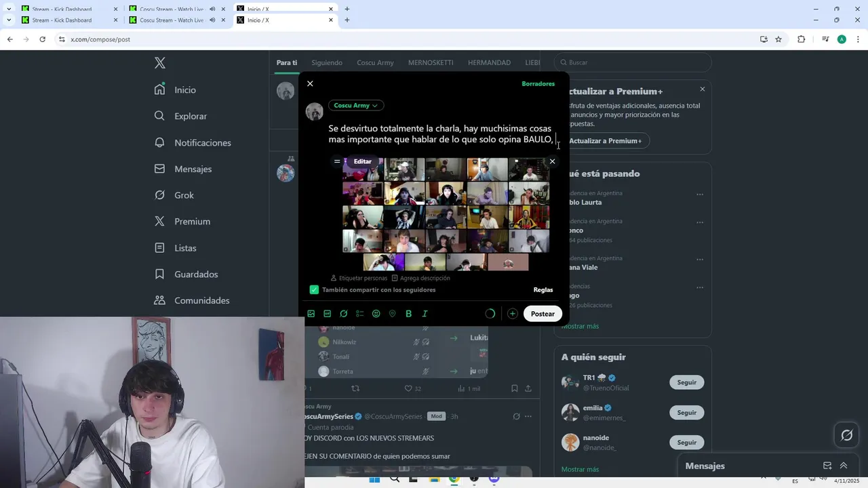Click the X logo in the sidebar
Image resolution: width=868 pixels, height=488 pixels.
point(159,63)
